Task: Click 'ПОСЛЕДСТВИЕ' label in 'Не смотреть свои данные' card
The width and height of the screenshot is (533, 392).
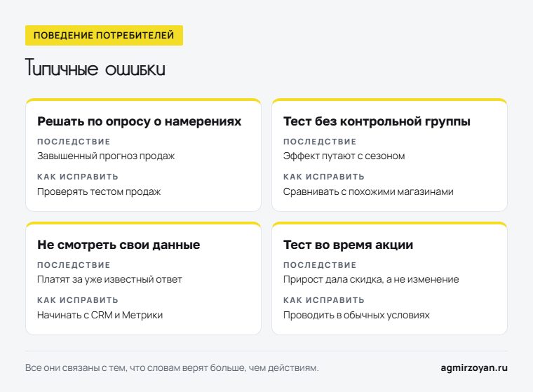Action: pyautogui.click(x=74, y=265)
